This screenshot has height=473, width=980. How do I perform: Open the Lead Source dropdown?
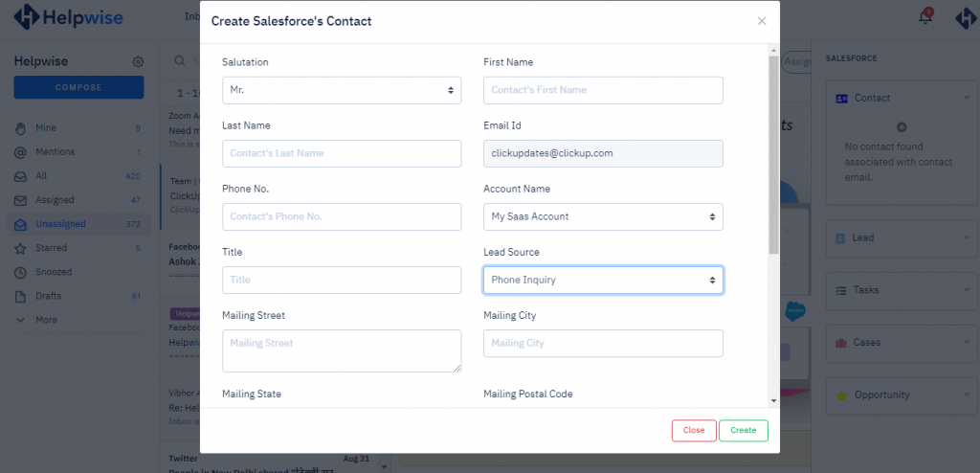coord(603,281)
